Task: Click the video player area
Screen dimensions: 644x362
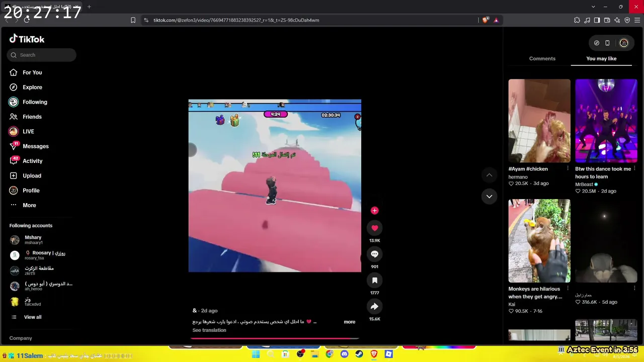Action: (275, 186)
